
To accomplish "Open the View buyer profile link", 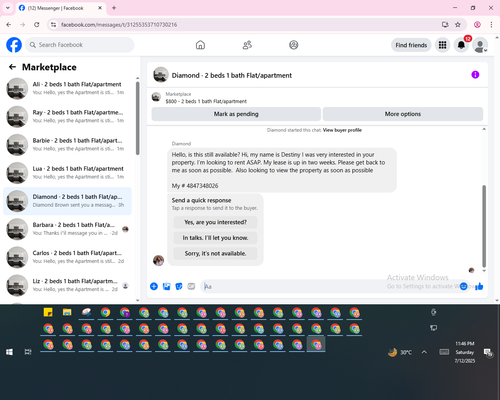I will tap(342, 130).
